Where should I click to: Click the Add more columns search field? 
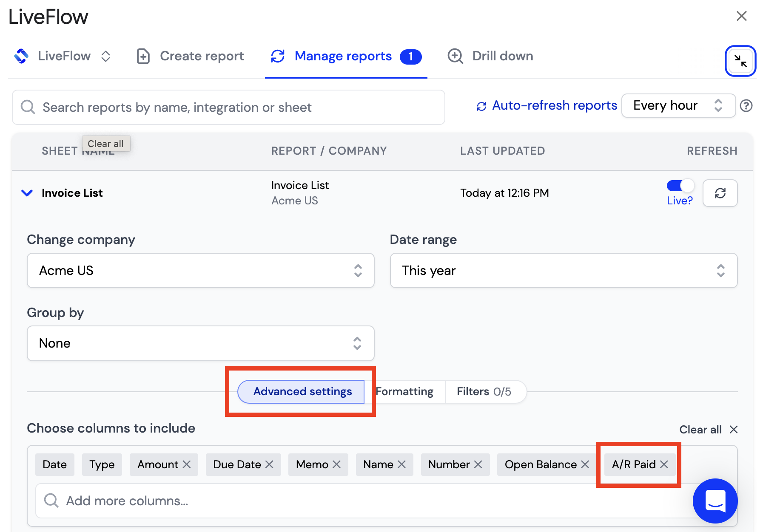[366, 501]
